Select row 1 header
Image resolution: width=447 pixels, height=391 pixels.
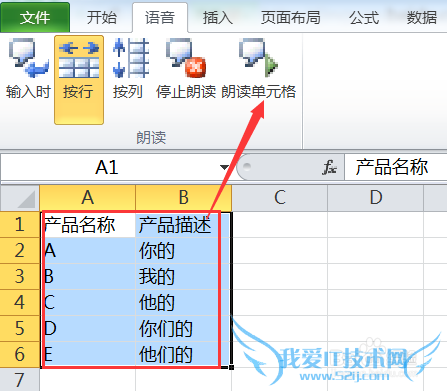(x=20, y=224)
